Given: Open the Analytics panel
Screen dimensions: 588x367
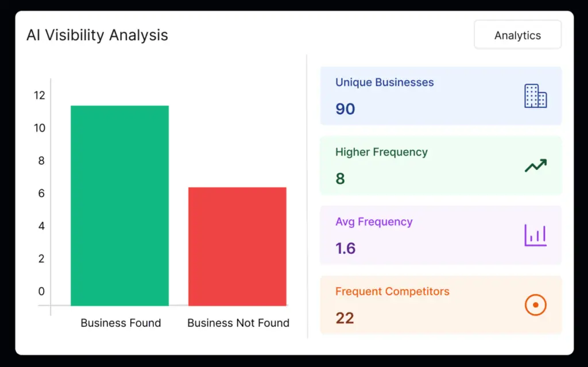Looking at the screenshot, I should click(517, 34).
